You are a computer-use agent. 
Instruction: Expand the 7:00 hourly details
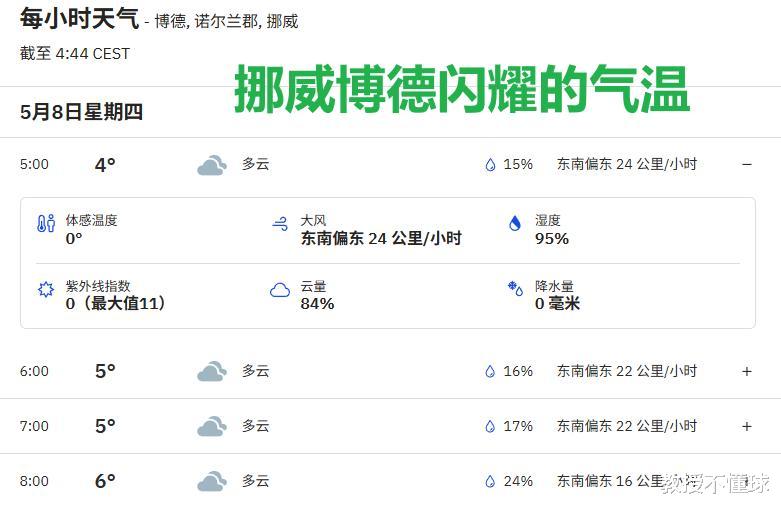[x=747, y=426]
